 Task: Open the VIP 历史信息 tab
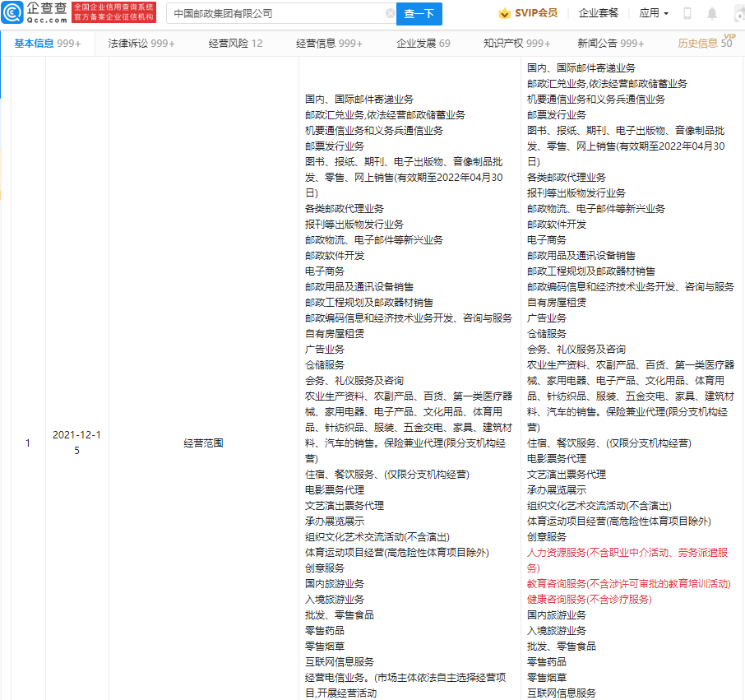click(705, 44)
